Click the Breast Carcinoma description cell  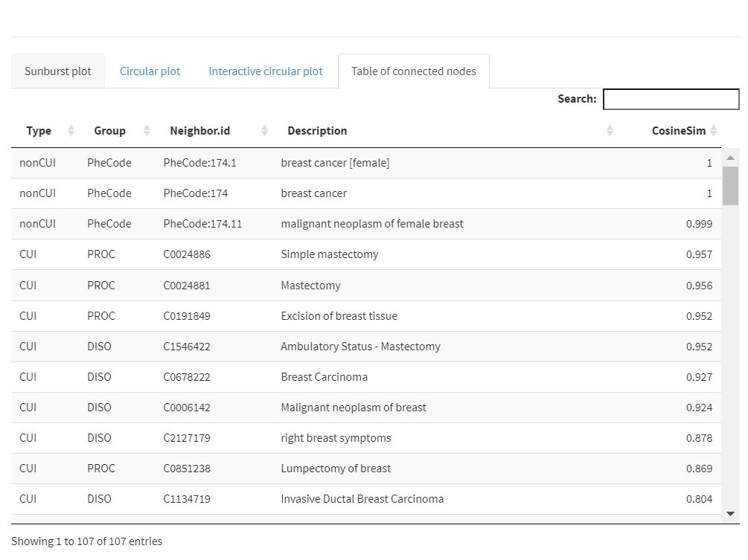click(x=324, y=377)
